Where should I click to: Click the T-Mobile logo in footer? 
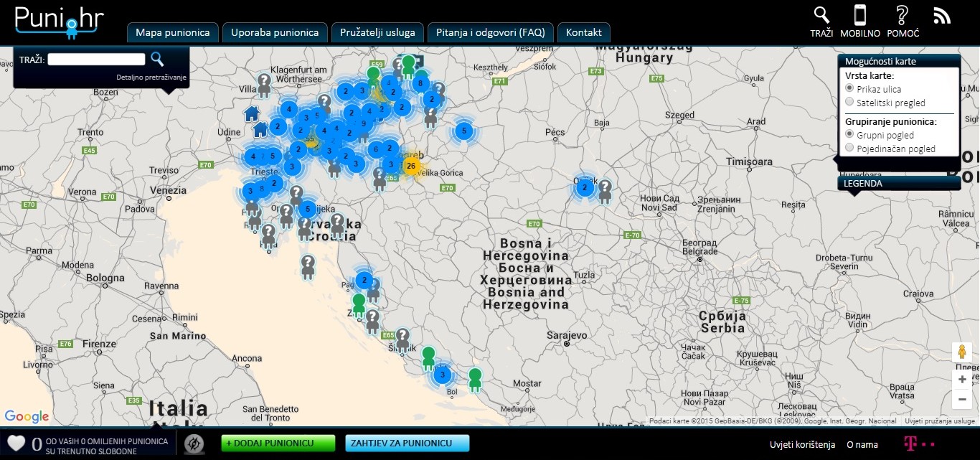(x=918, y=444)
